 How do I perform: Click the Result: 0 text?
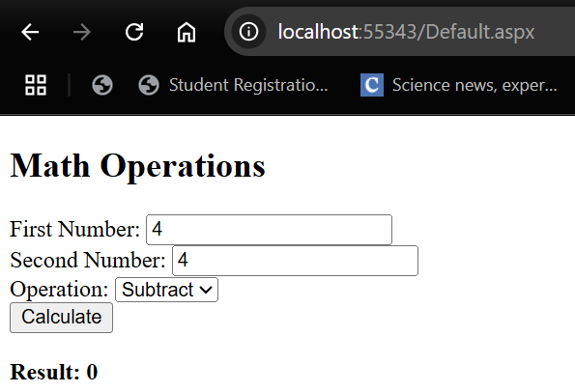(53, 372)
